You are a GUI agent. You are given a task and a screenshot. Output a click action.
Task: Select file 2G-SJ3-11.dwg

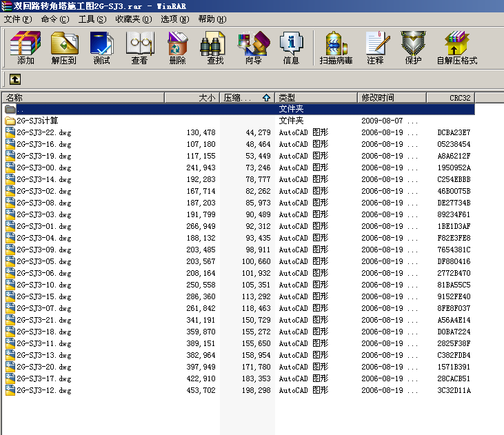[x=239, y=344]
